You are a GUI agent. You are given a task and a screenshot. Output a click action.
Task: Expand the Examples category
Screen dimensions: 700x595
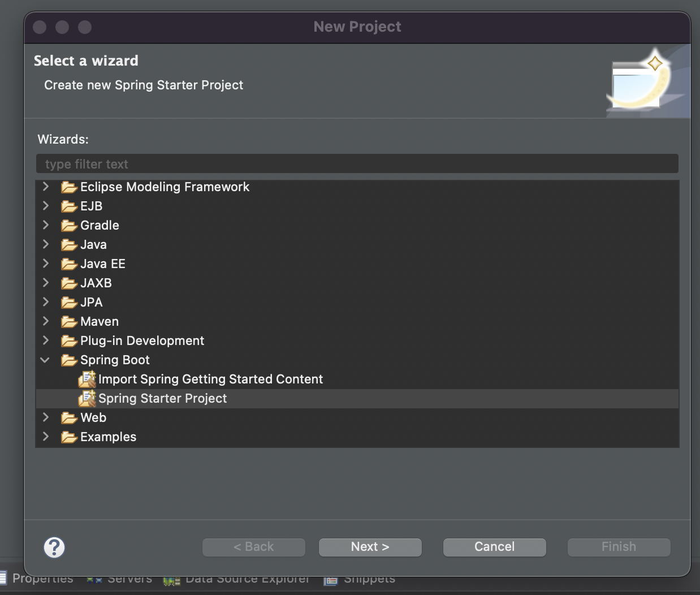pyautogui.click(x=46, y=436)
